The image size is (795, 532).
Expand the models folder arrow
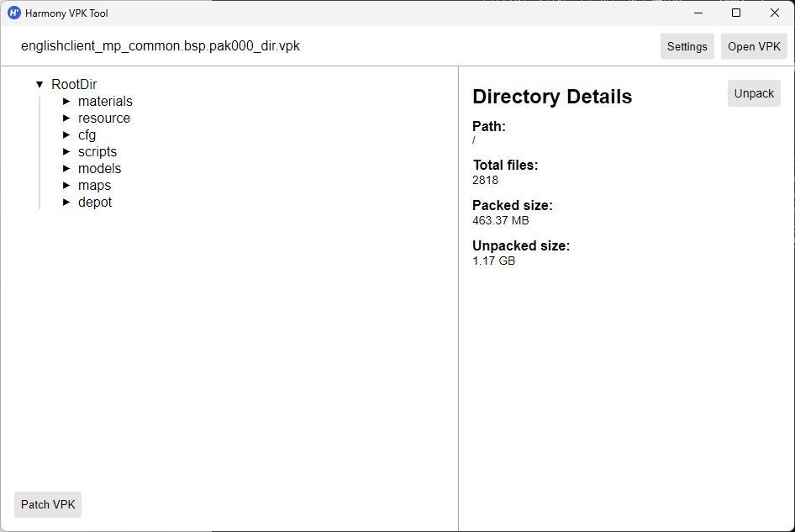66,169
